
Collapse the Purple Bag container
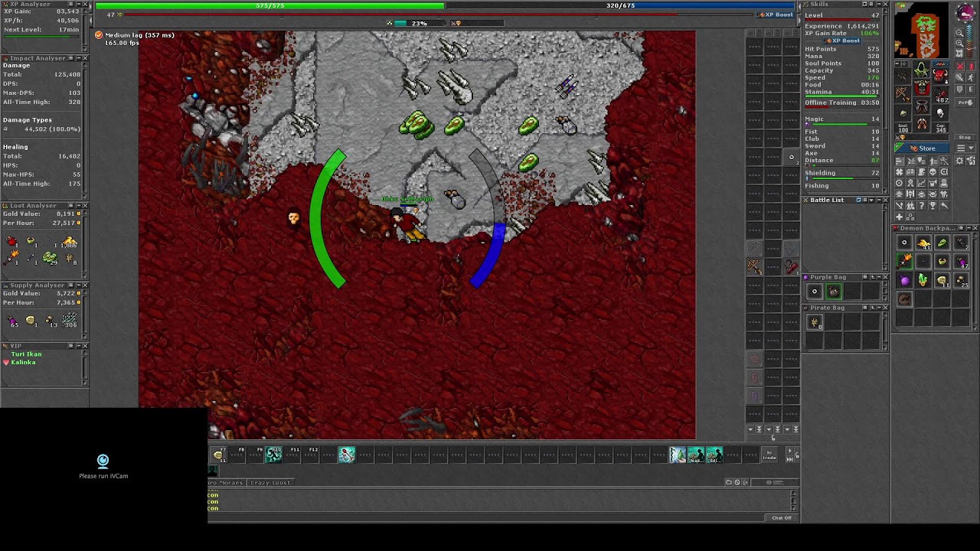[879, 277]
